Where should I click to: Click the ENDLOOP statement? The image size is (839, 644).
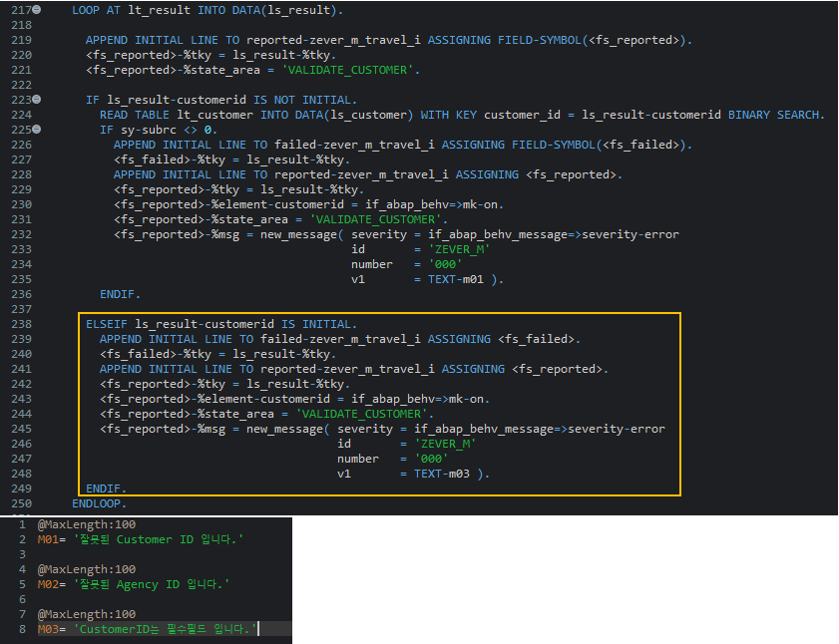click(x=100, y=503)
